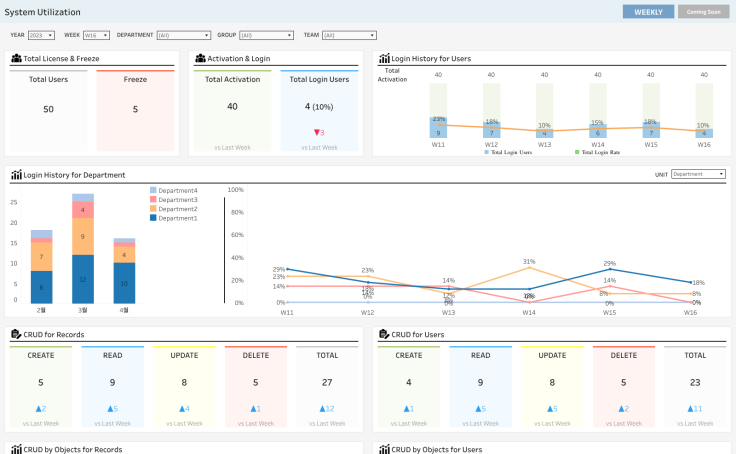
Task: Click the CRUD for Records clipboard icon
Action: pos(16,334)
